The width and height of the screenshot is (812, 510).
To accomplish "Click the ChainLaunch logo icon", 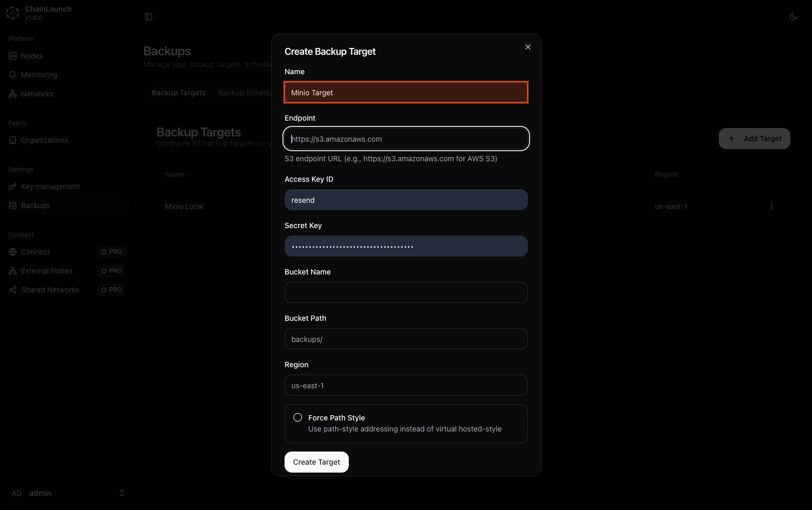I will click(x=13, y=13).
